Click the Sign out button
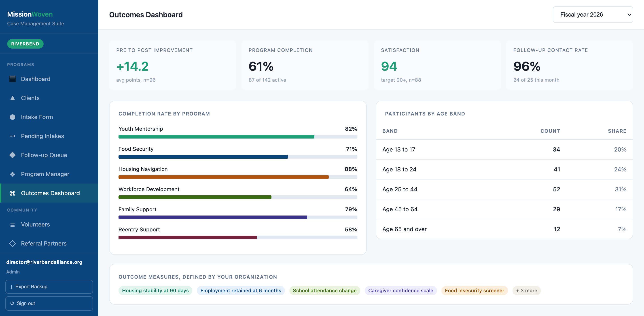 pos(49,303)
